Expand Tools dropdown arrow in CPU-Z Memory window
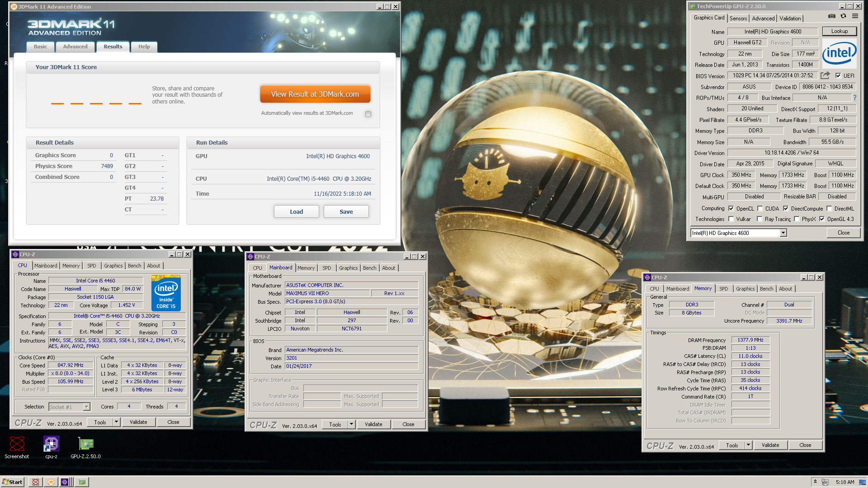This screenshot has width=868, height=488. click(x=748, y=445)
